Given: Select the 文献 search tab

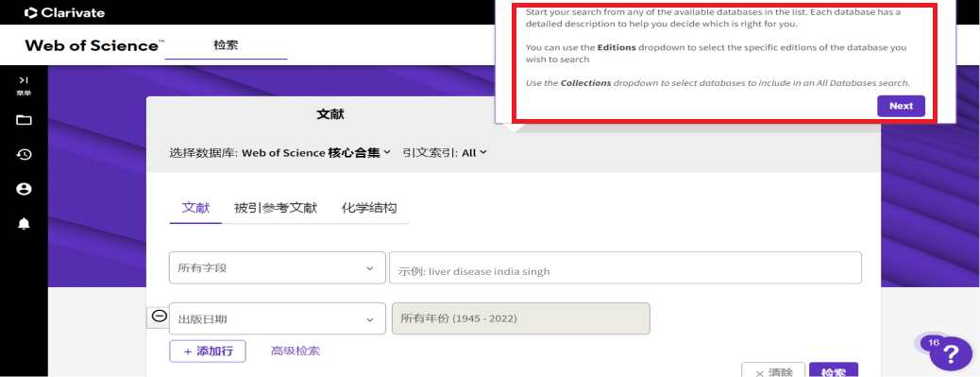Looking at the screenshot, I should point(195,208).
